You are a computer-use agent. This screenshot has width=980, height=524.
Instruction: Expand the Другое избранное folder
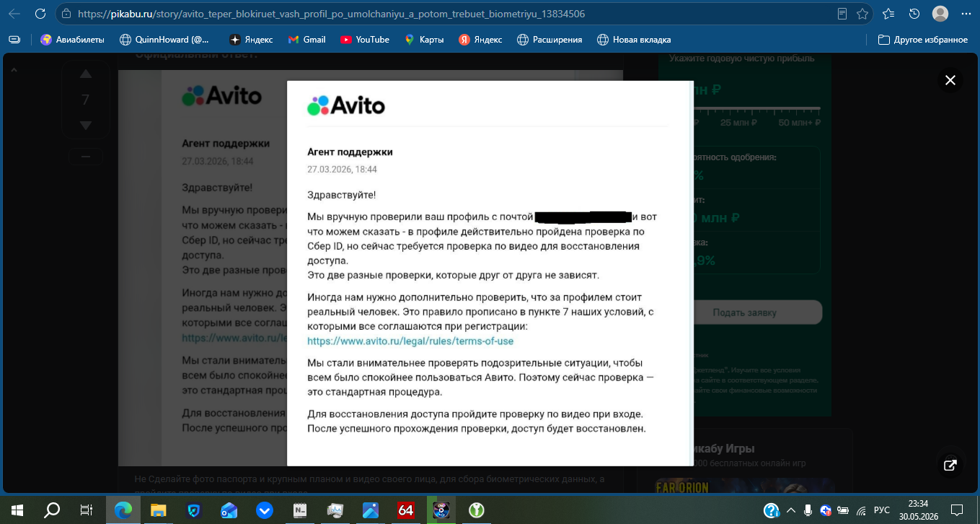pyautogui.click(x=922, y=40)
